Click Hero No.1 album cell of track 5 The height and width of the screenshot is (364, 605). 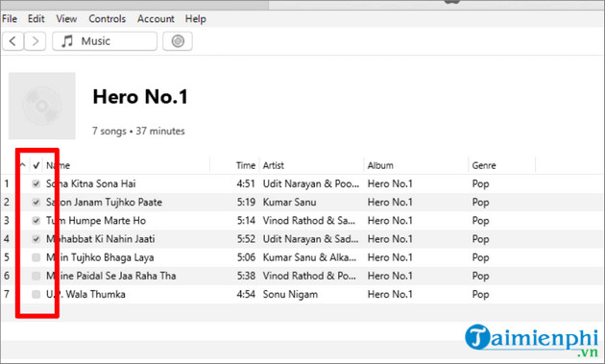tap(390, 257)
